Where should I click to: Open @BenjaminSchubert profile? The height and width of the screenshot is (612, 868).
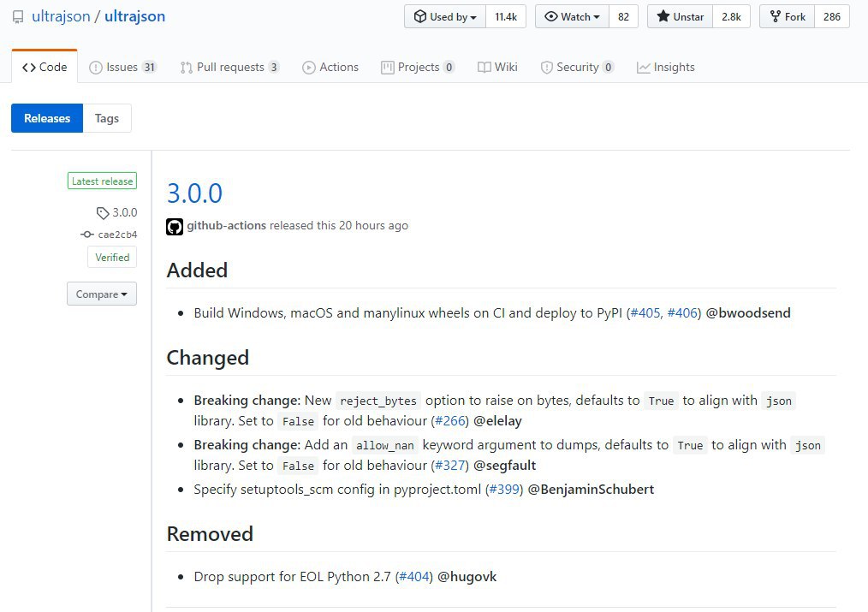click(591, 489)
